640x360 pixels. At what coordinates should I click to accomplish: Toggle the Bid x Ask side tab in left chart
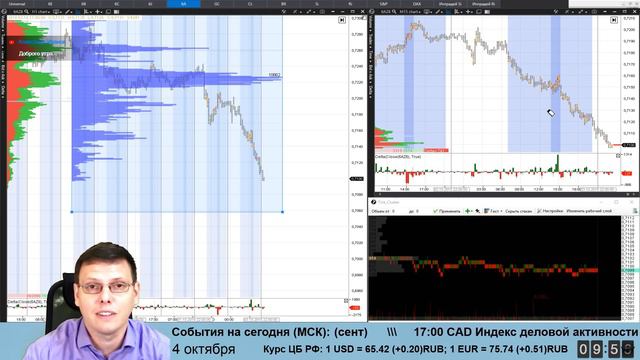pos(3,72)
